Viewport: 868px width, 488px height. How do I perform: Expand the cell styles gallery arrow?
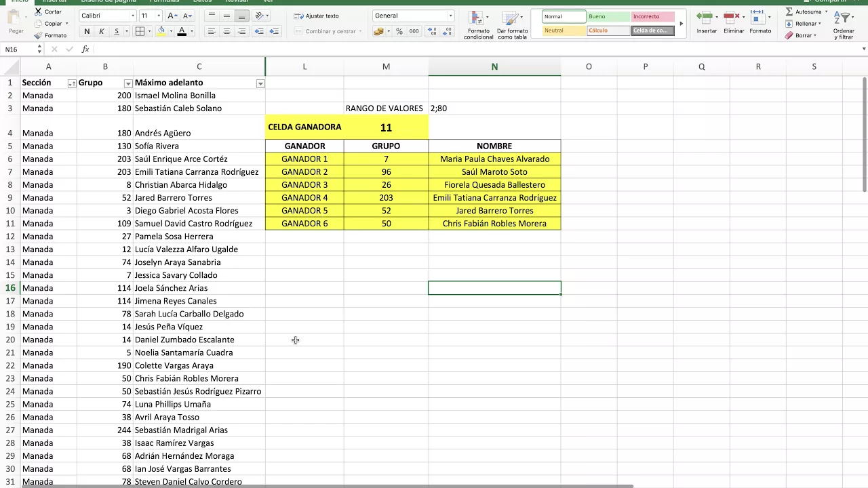click(x=682, y=24)
